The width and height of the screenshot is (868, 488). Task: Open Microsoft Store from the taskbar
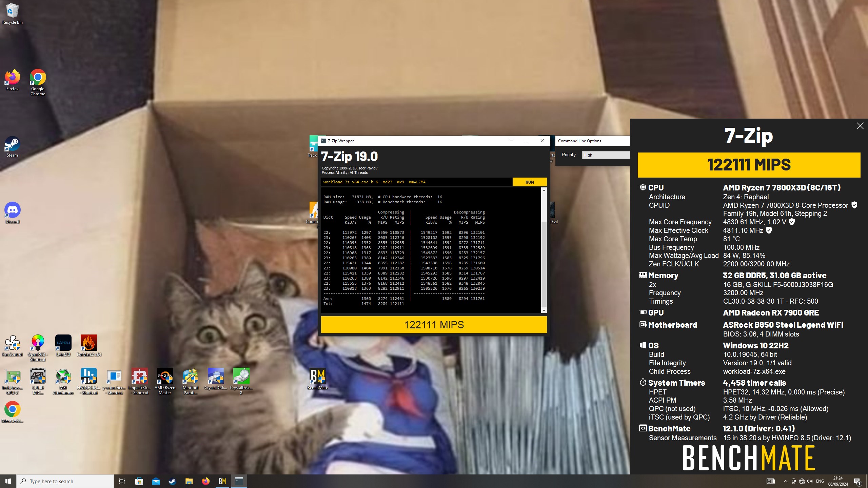tap(139, 481)
